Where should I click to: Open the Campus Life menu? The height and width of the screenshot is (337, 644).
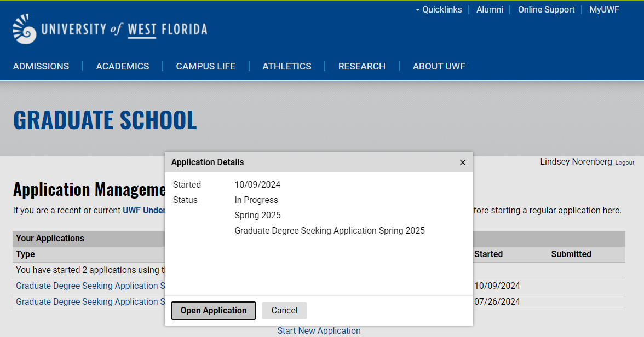205,67
